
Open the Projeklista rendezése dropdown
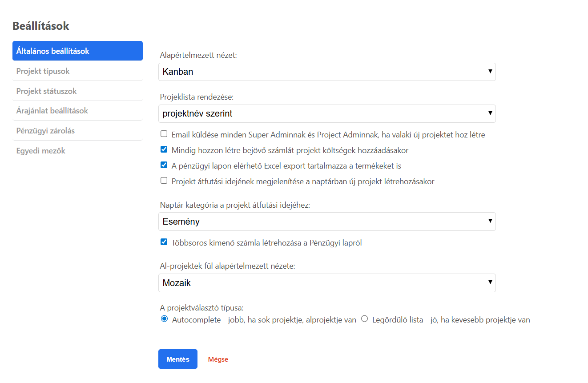327,114
